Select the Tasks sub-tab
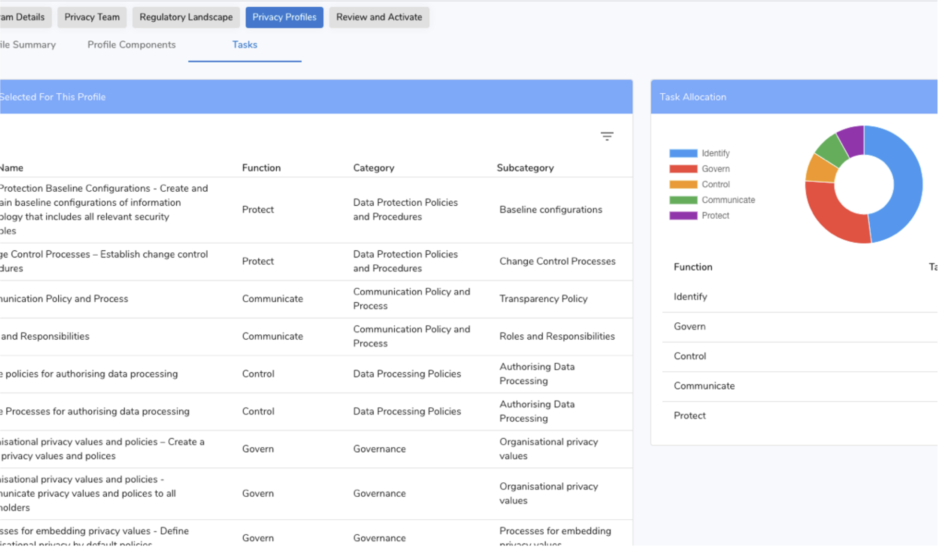The height and width of the screenshot is (560, 939). (x=244, y=45)
